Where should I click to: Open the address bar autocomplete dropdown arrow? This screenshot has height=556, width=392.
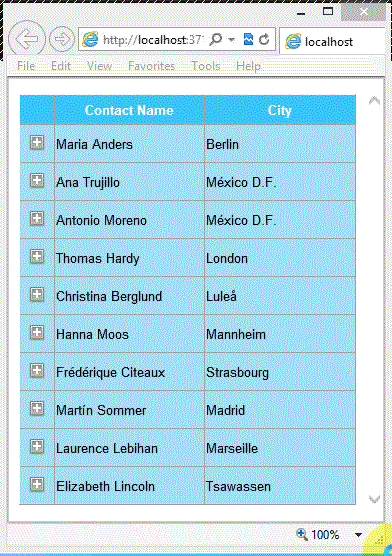pos(232,39)
